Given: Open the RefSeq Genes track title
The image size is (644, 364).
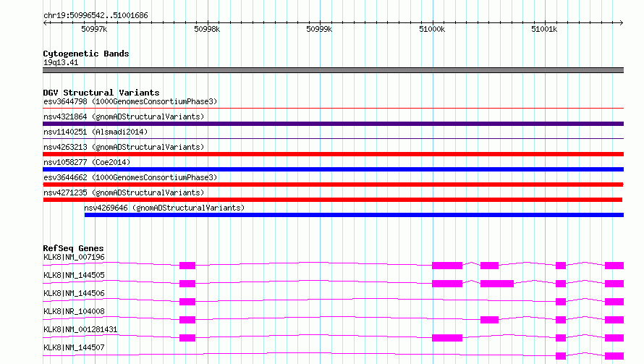Looking at the screenshot, I should (x=73, y=248).
